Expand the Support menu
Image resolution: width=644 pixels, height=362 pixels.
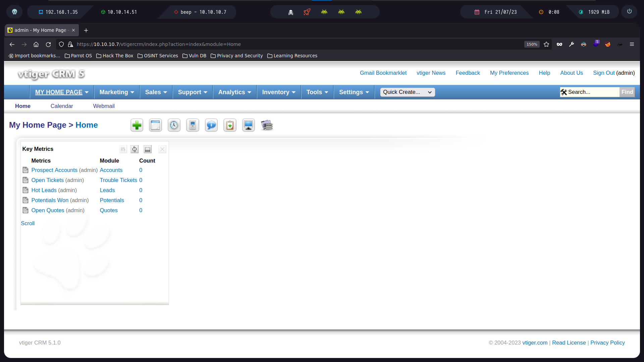tap(193, 92)
